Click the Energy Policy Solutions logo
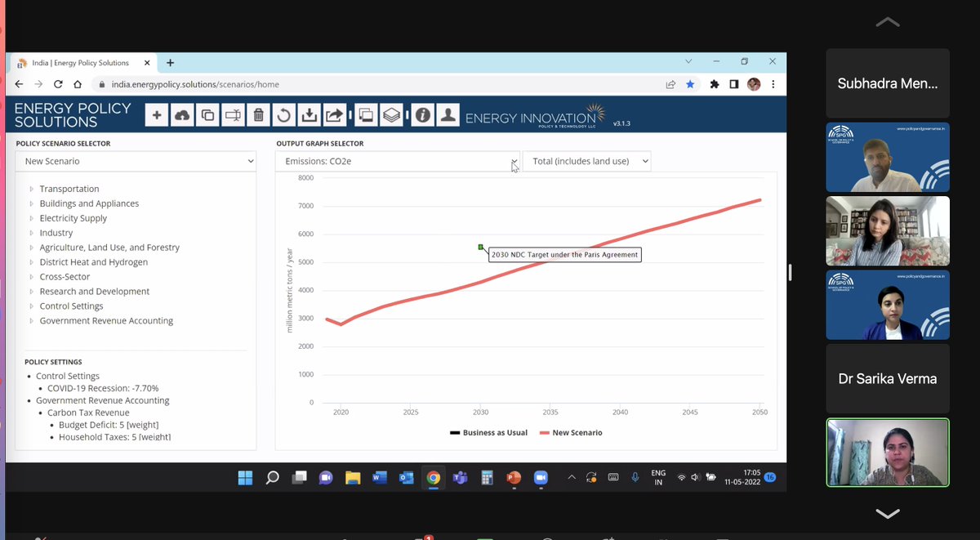 (x=73, y=115)
